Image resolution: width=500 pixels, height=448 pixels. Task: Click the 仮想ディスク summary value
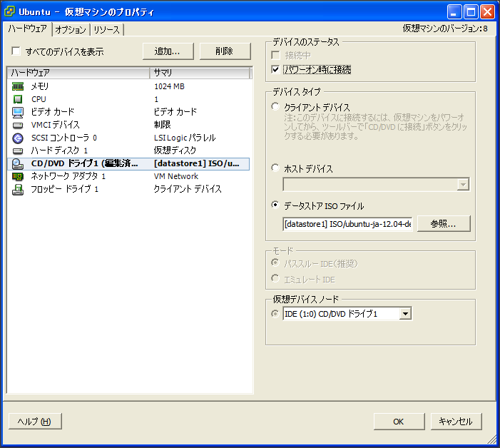(175, 151)
